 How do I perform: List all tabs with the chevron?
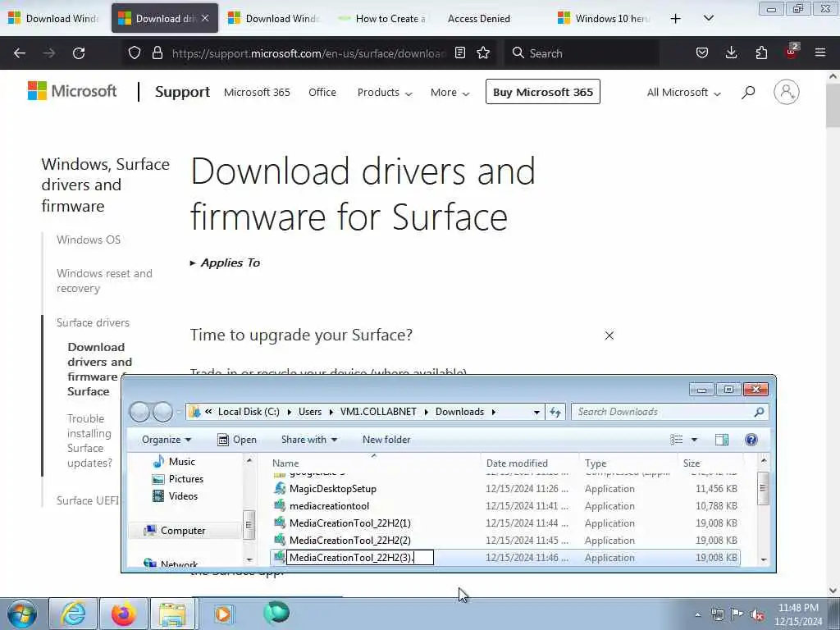[708, 18]
